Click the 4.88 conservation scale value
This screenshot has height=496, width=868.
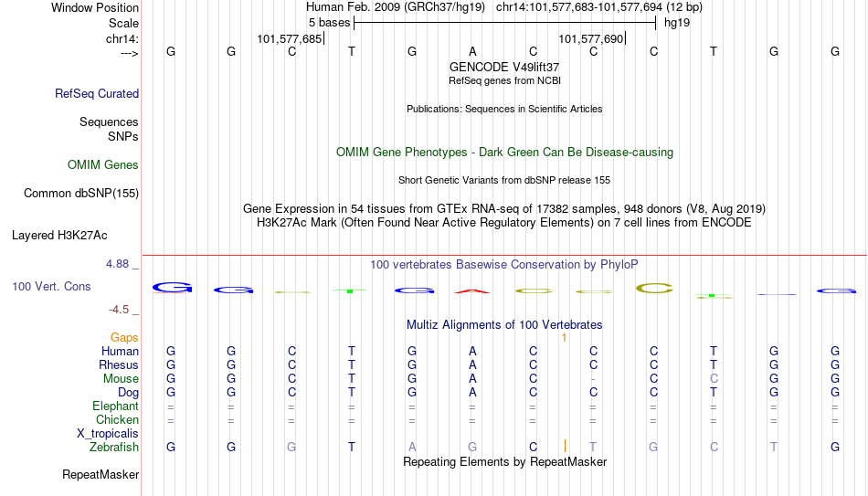(x=117, y=264)
